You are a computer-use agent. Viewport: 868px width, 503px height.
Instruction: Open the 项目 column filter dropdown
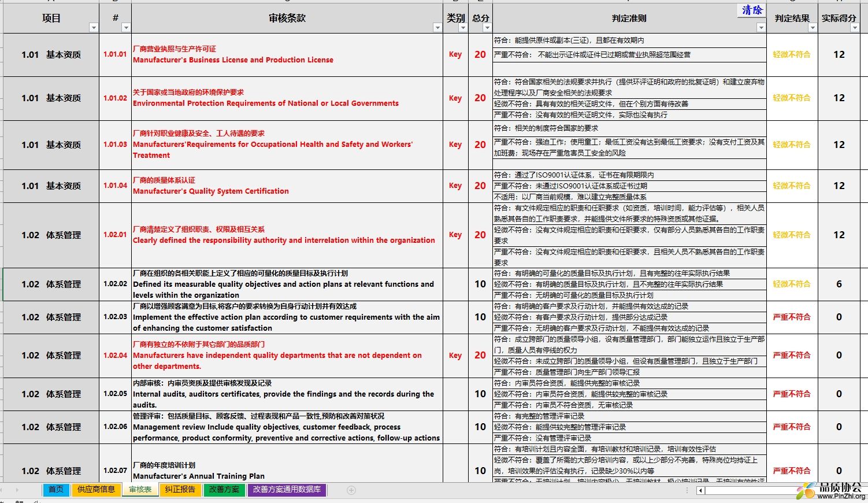coord(94,28)
